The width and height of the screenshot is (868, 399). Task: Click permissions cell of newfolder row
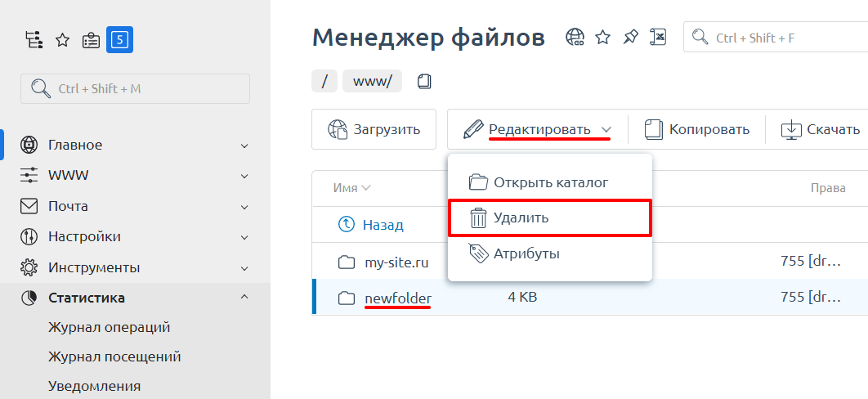[x=811, y=297]
